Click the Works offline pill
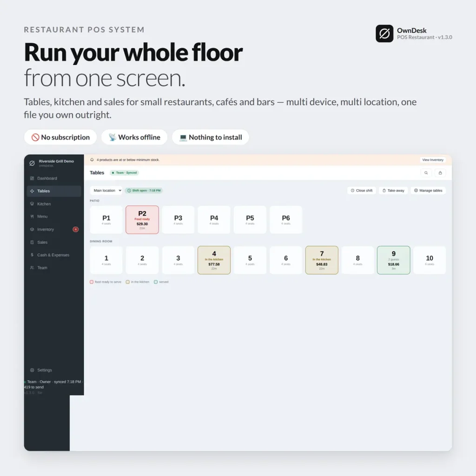Viewport: 476px width, 476px height. click(x=134, y=137)
